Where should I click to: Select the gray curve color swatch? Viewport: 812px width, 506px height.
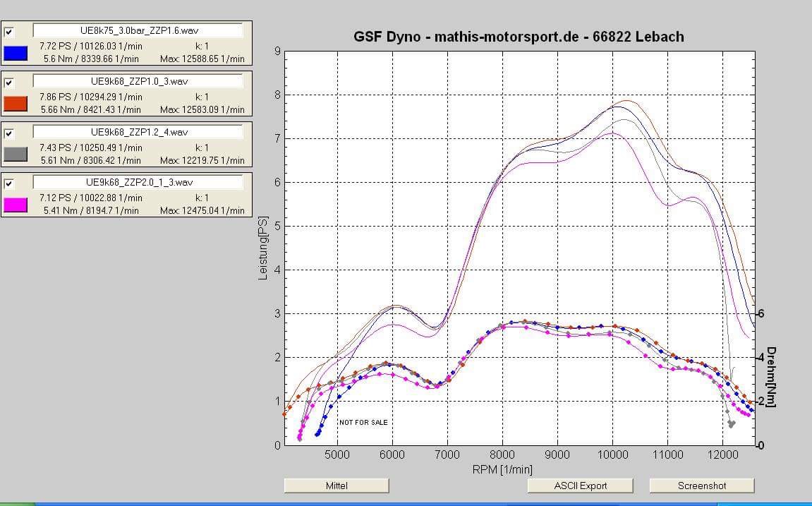(16, 155)
